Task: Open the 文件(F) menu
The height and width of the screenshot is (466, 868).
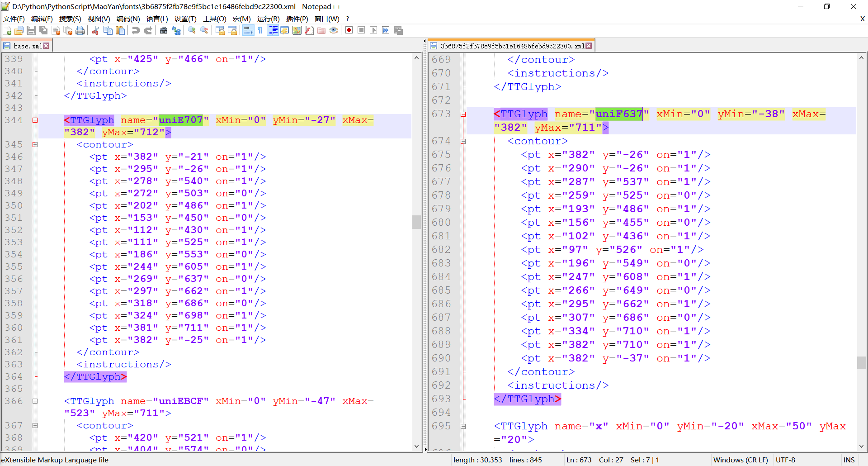Action: 14,19
